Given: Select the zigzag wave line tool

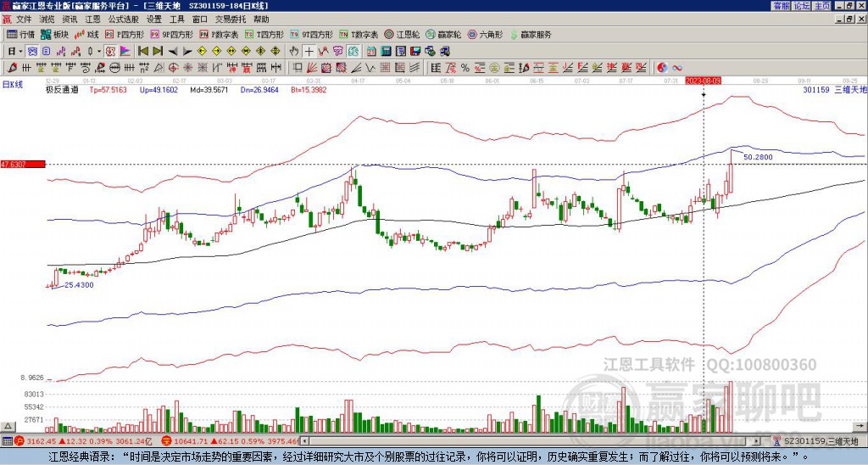Looking at the screenshot, I should [x=370, y=68].
